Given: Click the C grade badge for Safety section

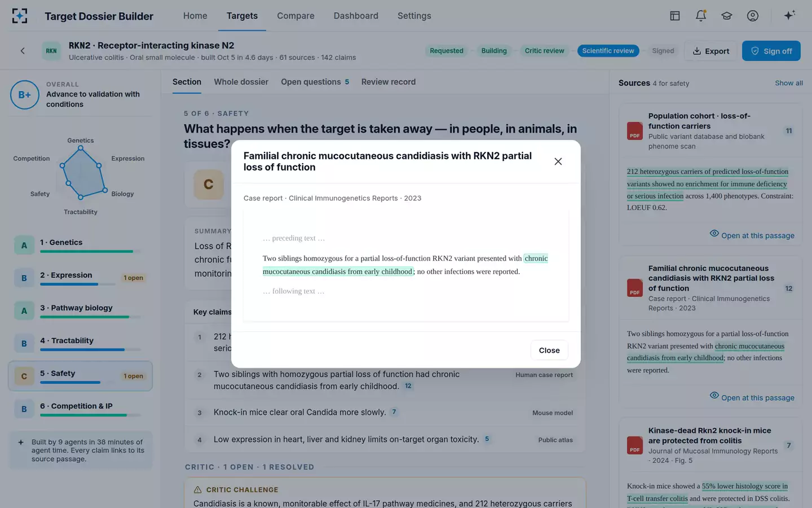Looking at the screenshot, I should point(24,376).
